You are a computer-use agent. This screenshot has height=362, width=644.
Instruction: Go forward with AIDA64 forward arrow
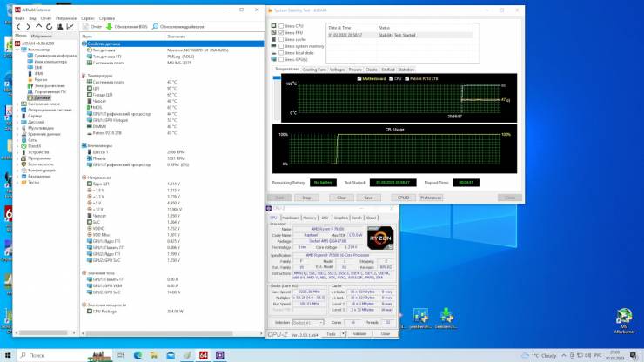click(x=28, y=27)
